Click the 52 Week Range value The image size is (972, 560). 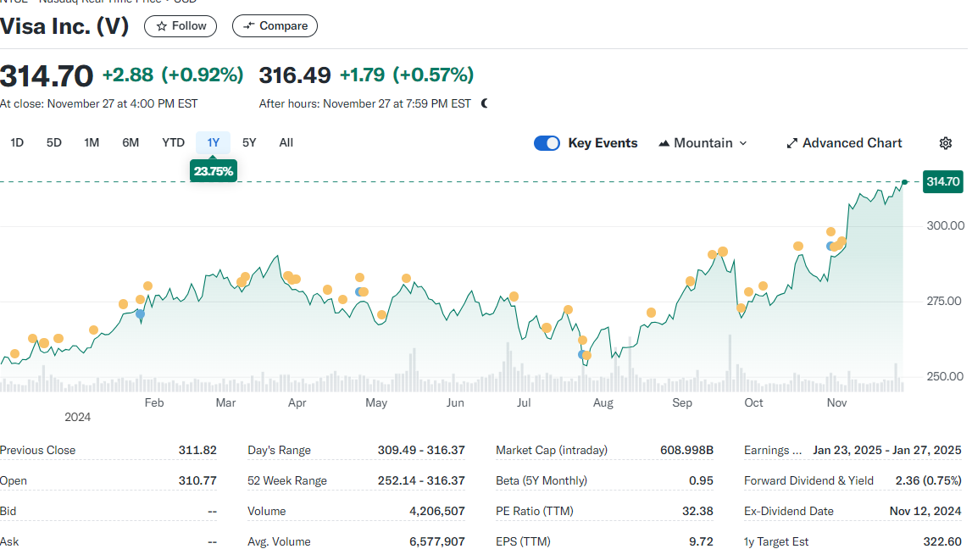point(421,480)
